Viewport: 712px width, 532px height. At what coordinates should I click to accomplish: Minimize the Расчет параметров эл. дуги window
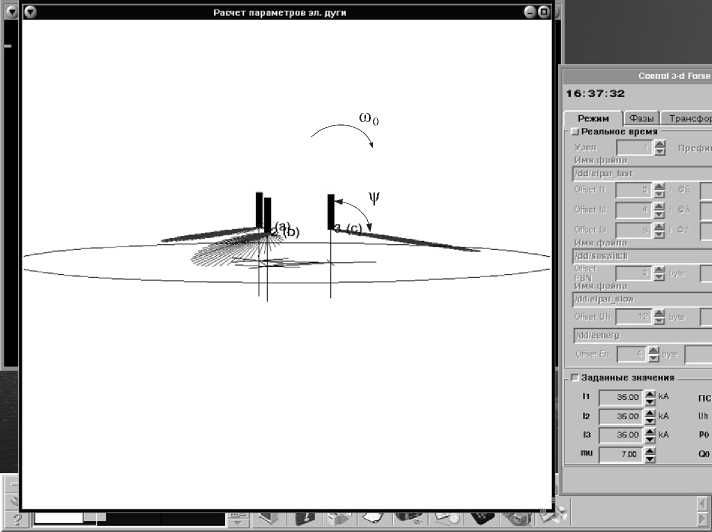529,12
